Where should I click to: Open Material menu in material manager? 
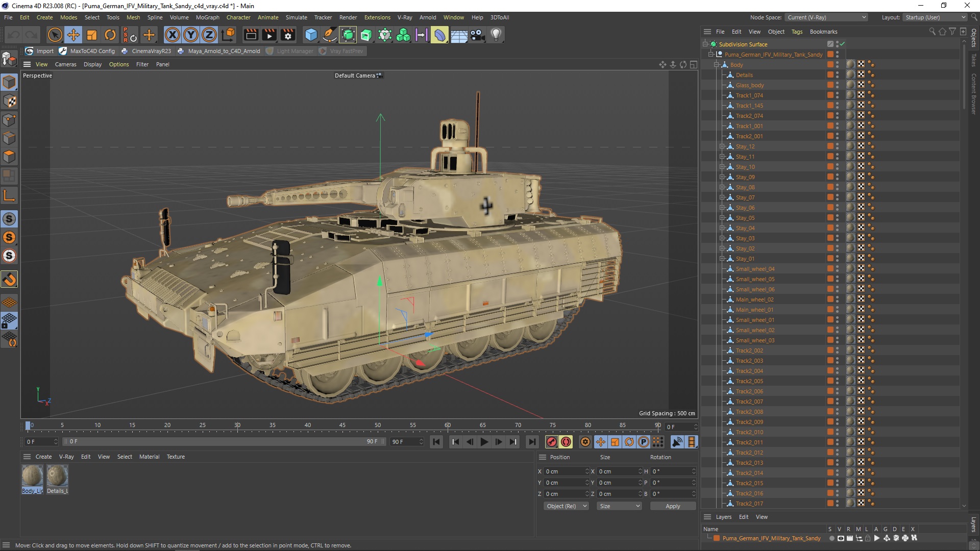click(149, 457)
